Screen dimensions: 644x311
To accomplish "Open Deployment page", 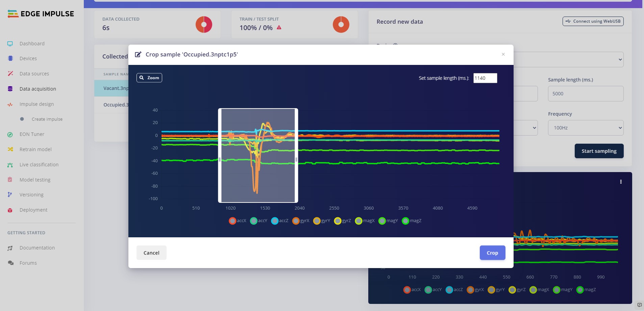I will (x=33, y=210).
